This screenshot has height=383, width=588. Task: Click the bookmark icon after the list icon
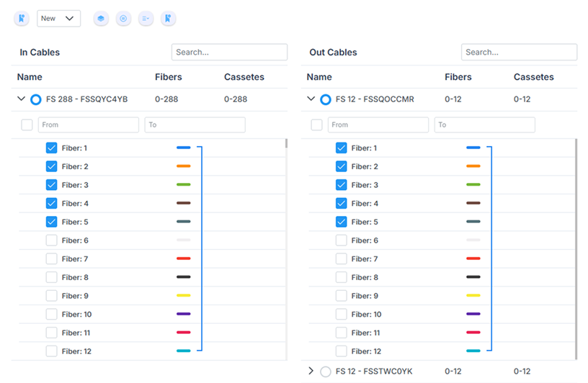click(x=169, y=19)
